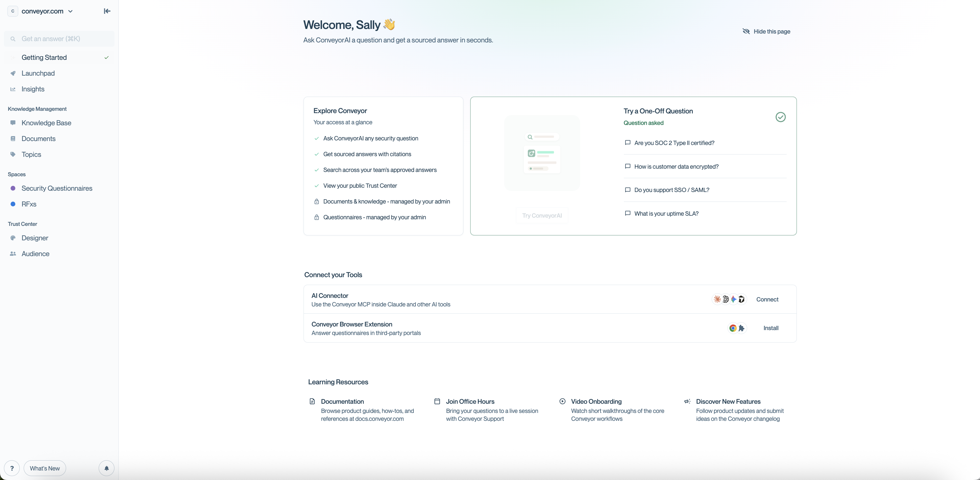This screenshot has height=480, width=980.
Task: Open help with the question mark icon
Action: [x=12, y=468]
